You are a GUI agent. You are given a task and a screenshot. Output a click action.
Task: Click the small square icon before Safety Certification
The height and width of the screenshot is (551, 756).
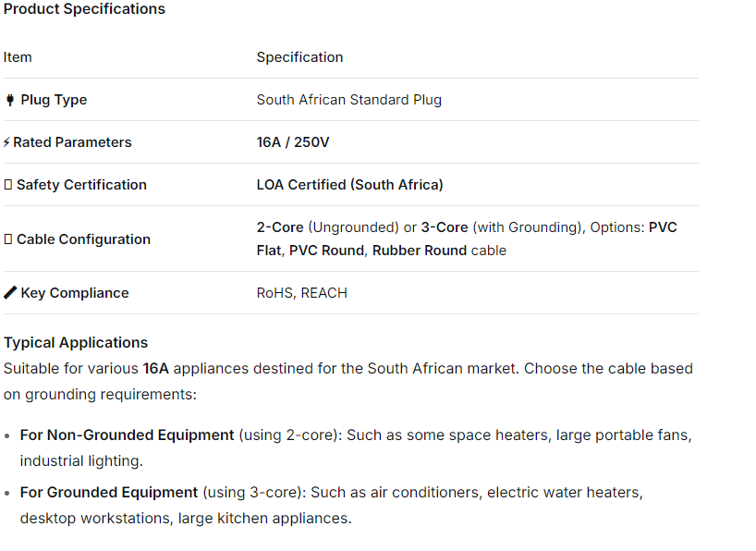(x=7, y=185)
